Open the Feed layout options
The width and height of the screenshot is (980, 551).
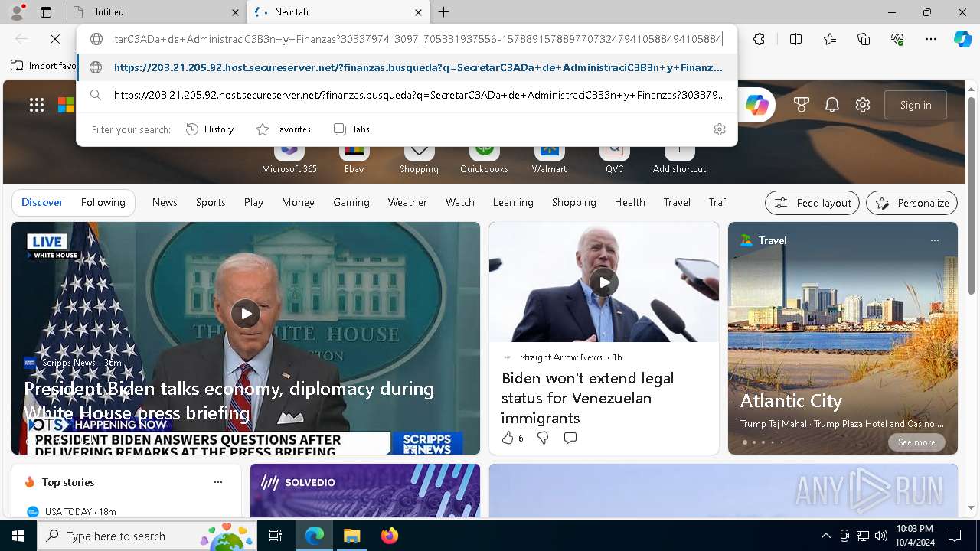[812, 203]
